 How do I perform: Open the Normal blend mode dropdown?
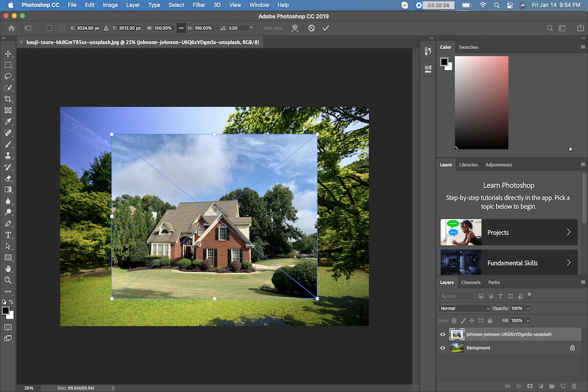coord(464,308)
